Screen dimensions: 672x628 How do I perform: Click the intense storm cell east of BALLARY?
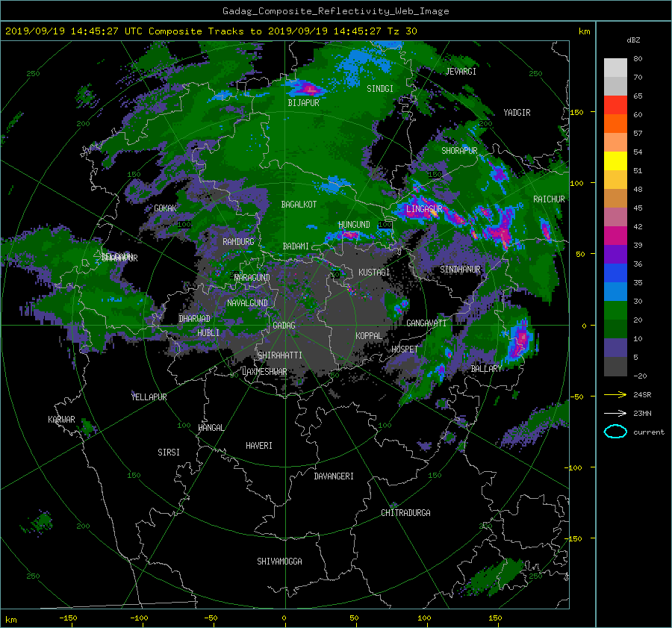pos(520,341)
